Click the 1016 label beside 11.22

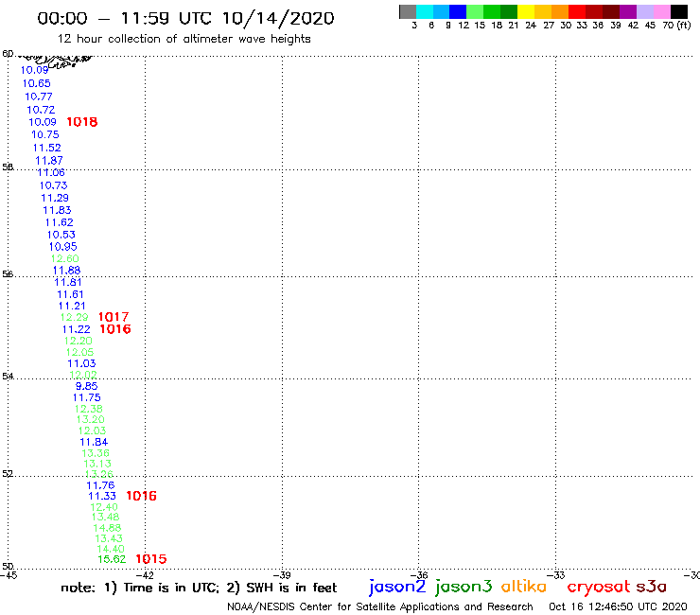click(115, 329)
